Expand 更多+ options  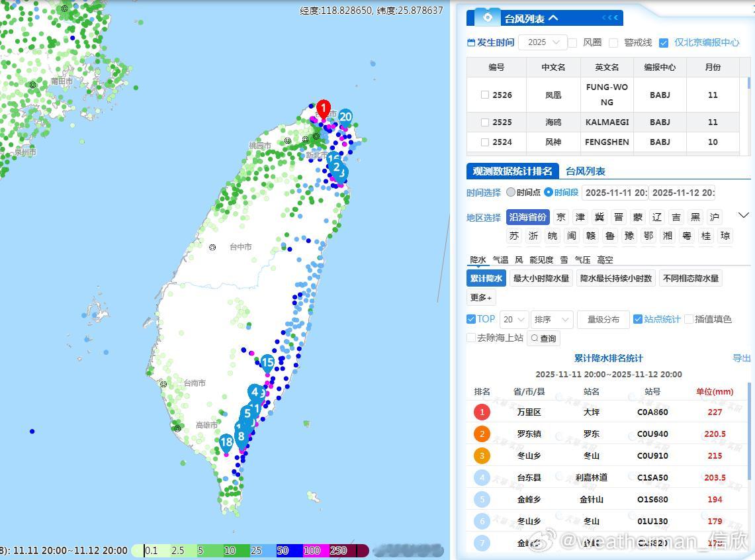[x=481, y=298]
